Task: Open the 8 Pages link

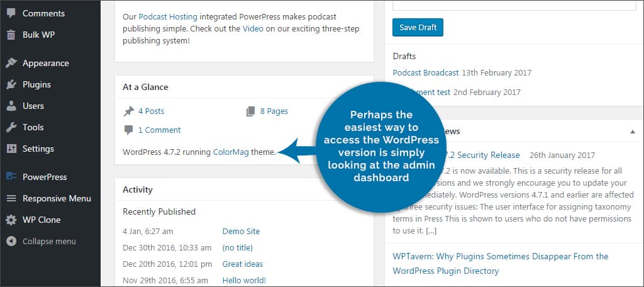Action: [x=274, y=111]
